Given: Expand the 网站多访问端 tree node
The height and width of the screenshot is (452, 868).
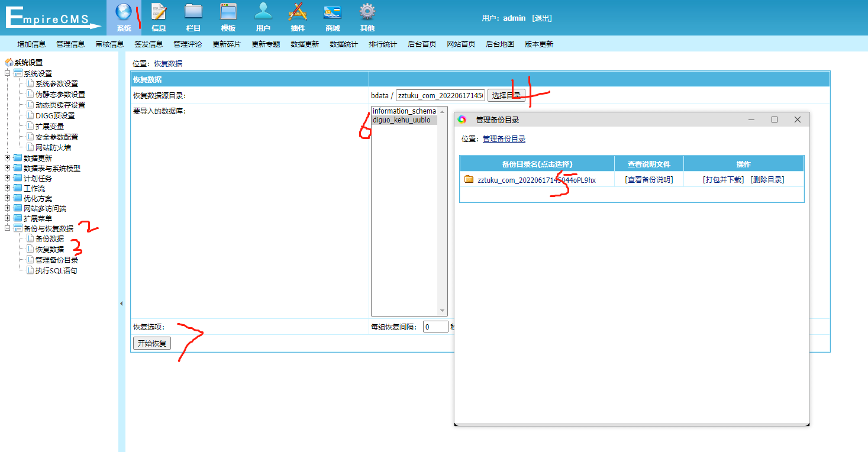Looking at the screenshot, I should tap(7, 208).
